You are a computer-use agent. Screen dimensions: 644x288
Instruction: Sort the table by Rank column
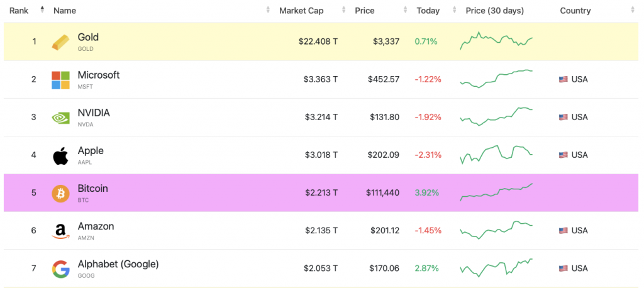click(x=42, y=9)
